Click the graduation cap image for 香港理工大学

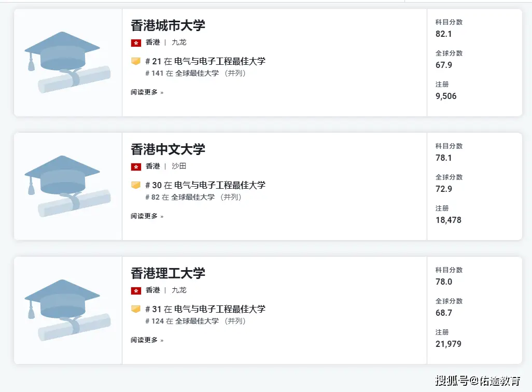tap(67, 310)
